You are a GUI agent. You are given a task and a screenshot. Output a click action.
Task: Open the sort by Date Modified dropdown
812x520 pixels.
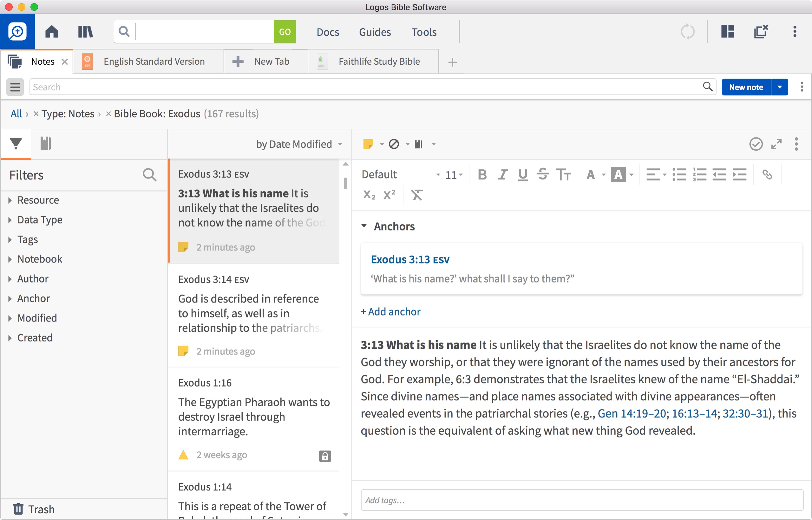299,144
